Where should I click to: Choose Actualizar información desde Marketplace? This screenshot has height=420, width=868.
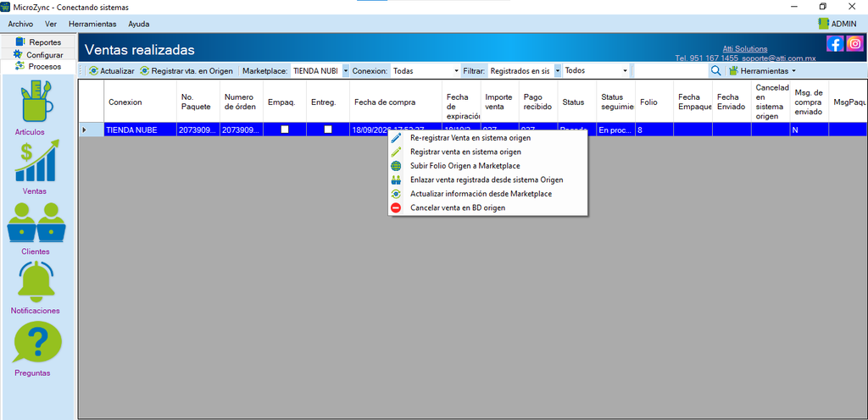point(487,194)
